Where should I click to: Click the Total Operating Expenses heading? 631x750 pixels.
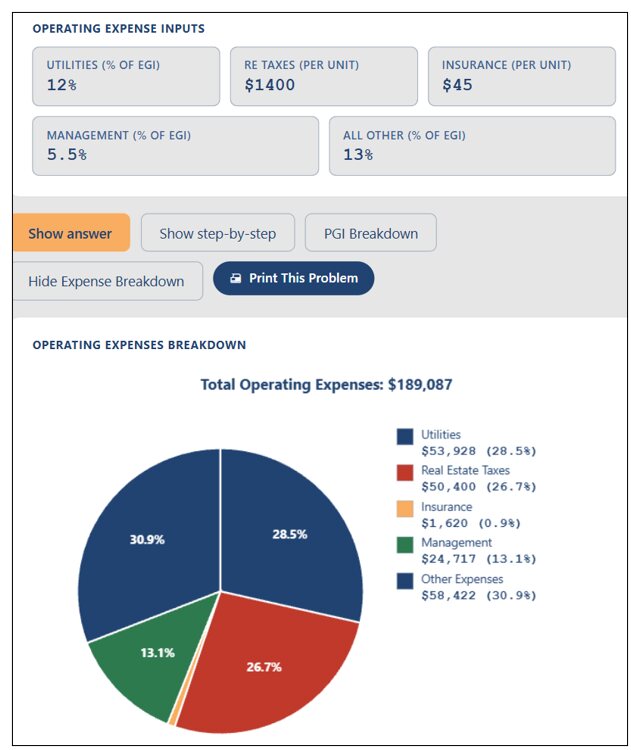coord(326,385)
